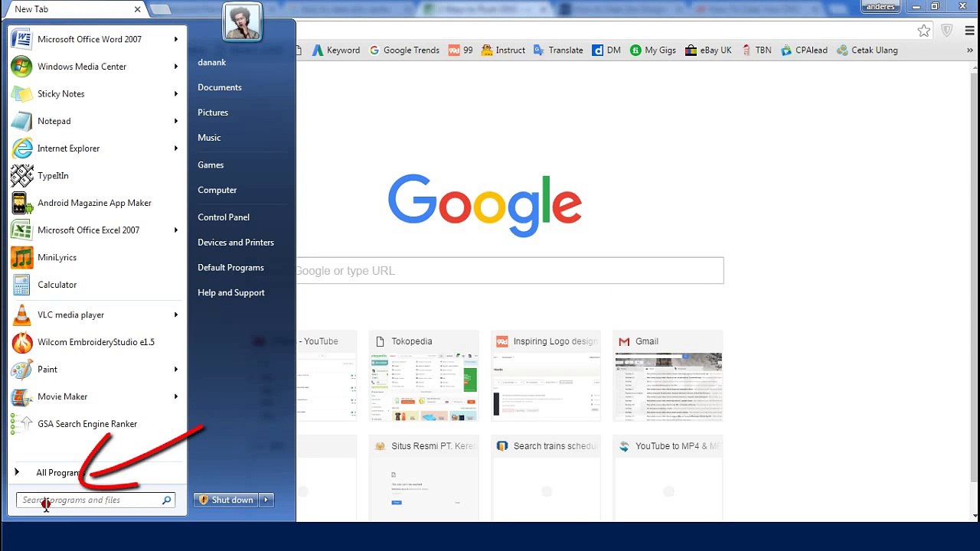
Task: Click the Windows Media Center icon
Action: 21,67
